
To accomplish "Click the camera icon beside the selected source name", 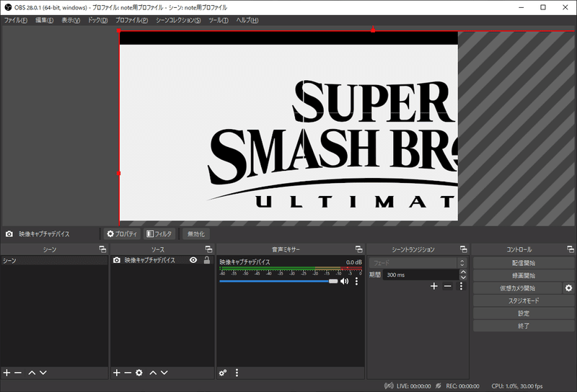I will pyautogui.click(x=9, y=234).
